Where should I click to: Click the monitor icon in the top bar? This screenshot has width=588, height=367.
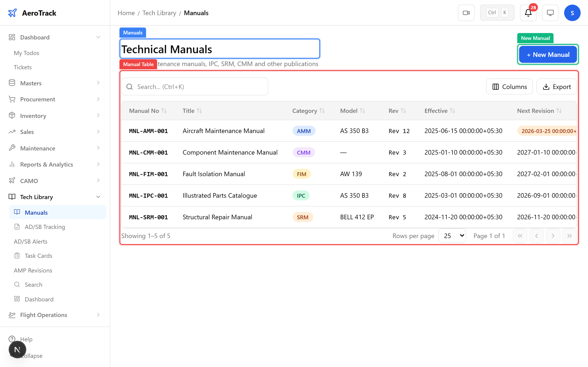pyautogui.click(x=550, y=13)
